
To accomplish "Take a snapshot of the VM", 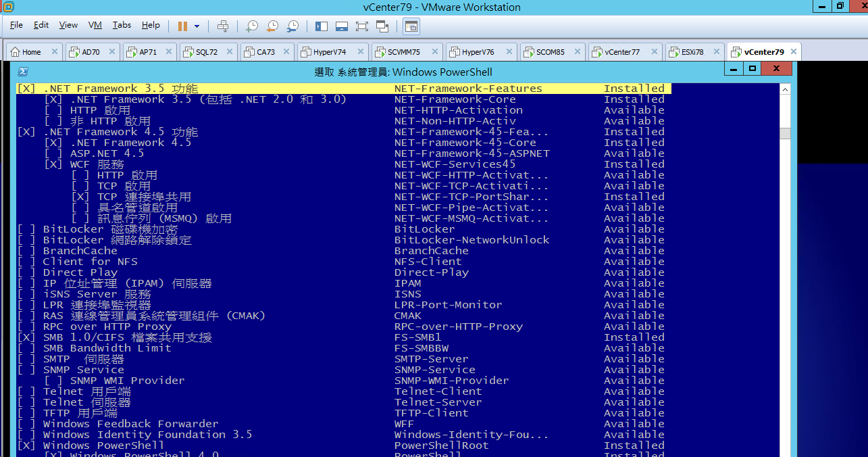I will point(251,26).
